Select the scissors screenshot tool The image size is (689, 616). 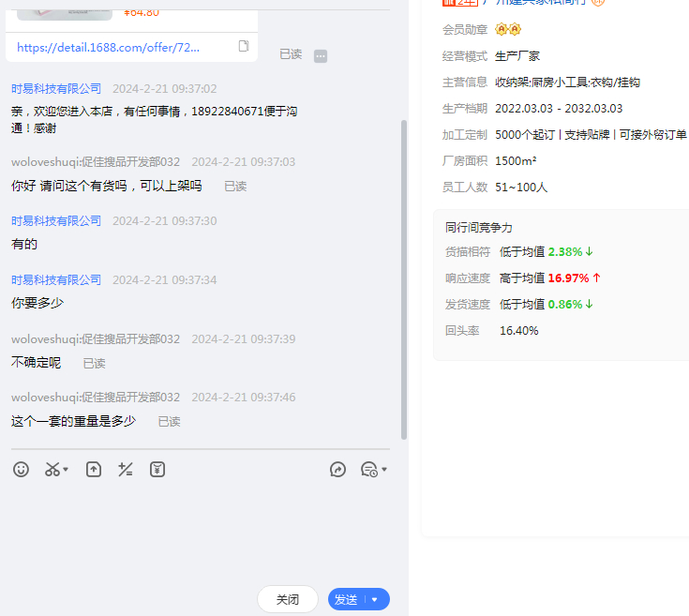[52, 469]
